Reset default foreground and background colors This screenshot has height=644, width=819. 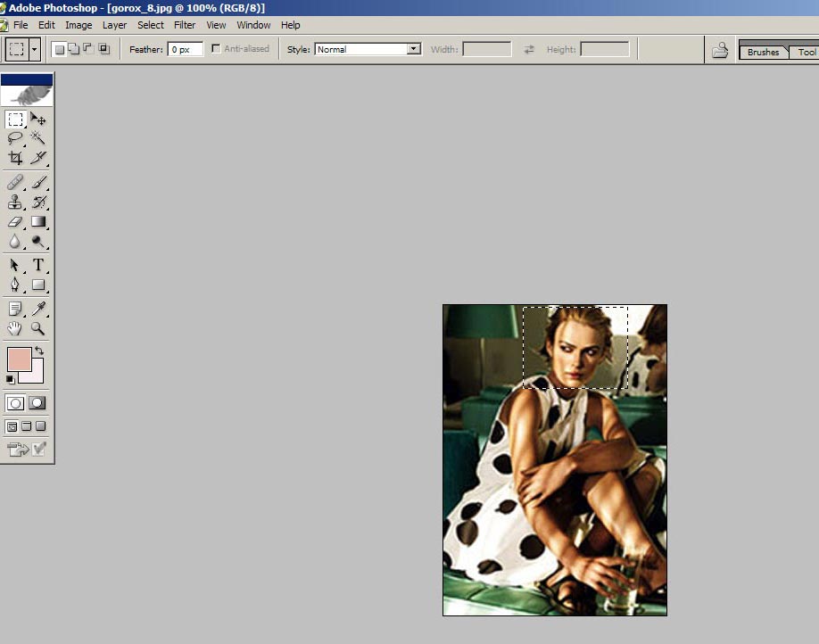coord(11,379)
